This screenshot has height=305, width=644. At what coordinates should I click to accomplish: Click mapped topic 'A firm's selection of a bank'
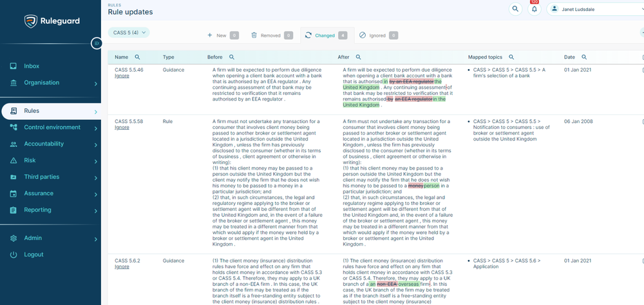click(x=509, y=73)
